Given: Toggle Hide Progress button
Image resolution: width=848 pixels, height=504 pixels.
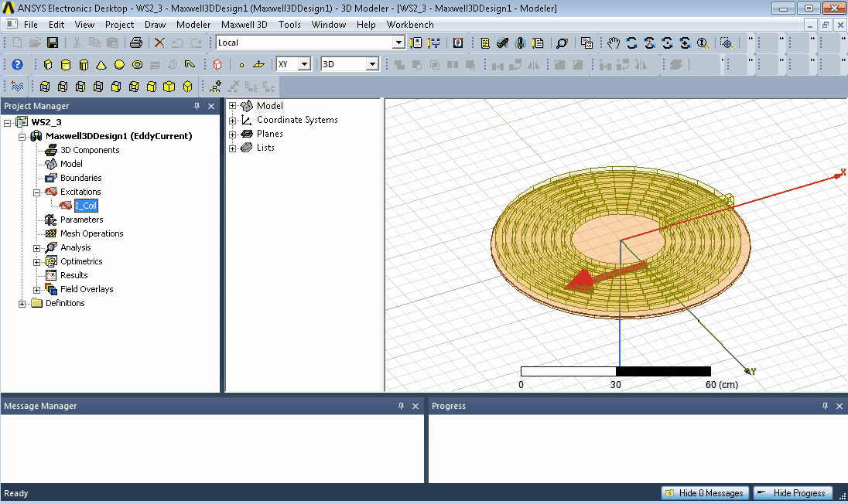Looking at the screenshot, I should coord(793,492).
